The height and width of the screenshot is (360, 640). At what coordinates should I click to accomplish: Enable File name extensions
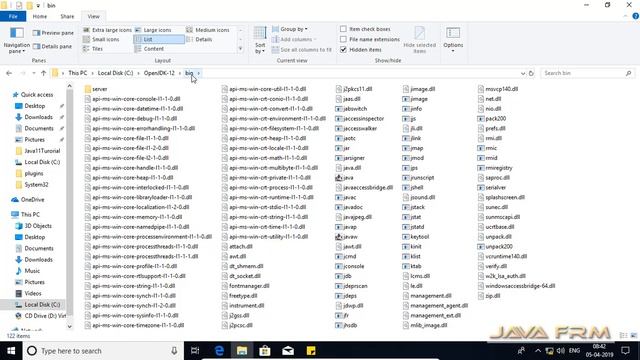[x=370, y=39]
